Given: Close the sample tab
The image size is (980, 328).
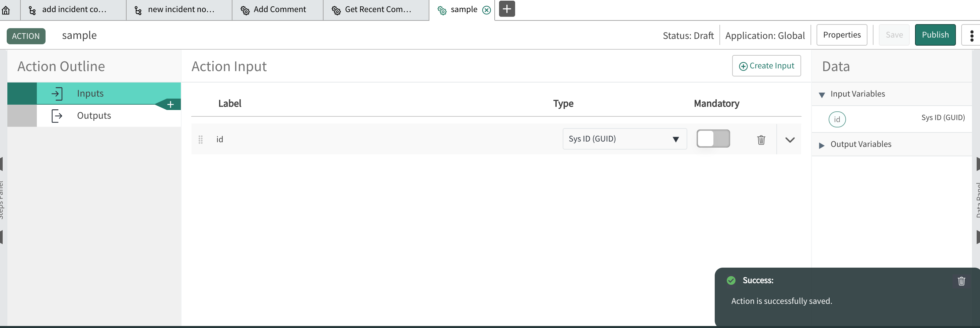Looking at the screenshot, I should pyautogui.click(x=486, y=10).
